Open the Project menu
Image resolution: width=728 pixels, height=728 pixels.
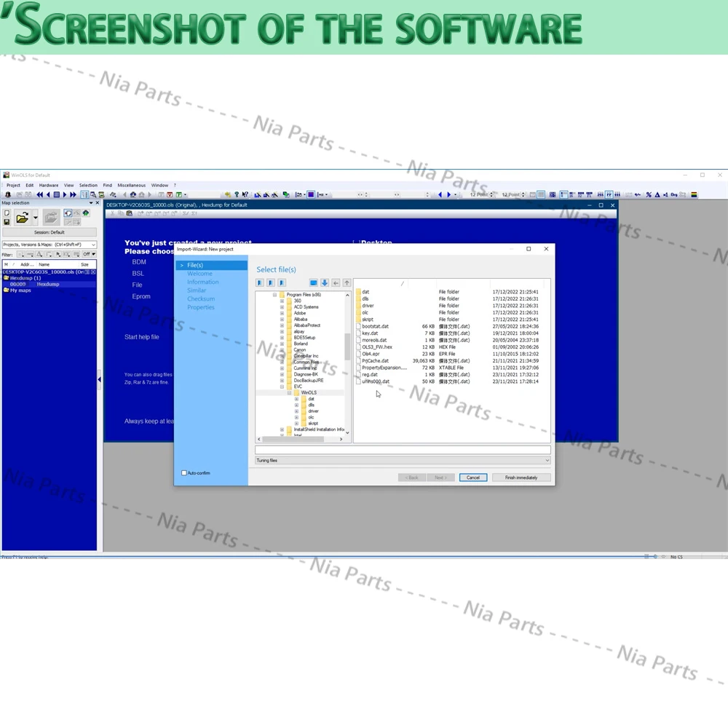[x=13, y=185]
